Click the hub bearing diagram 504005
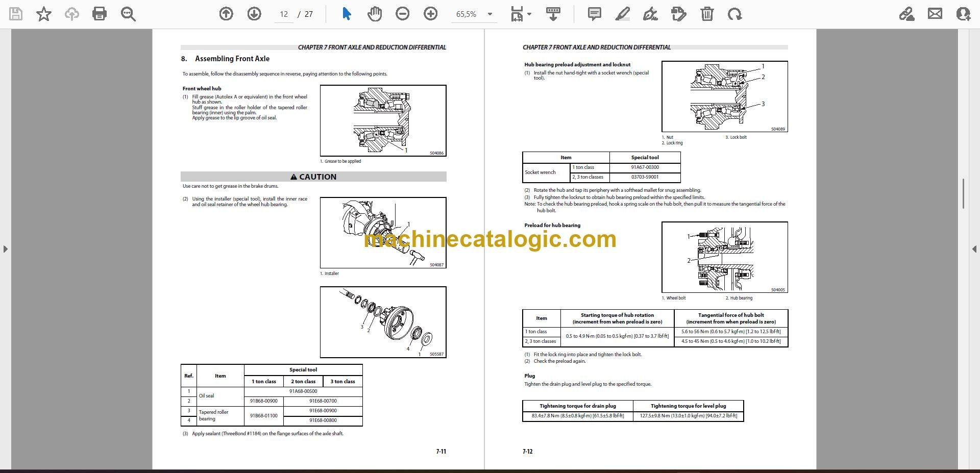This screenshot has height=473, width=980. (724, 257)
